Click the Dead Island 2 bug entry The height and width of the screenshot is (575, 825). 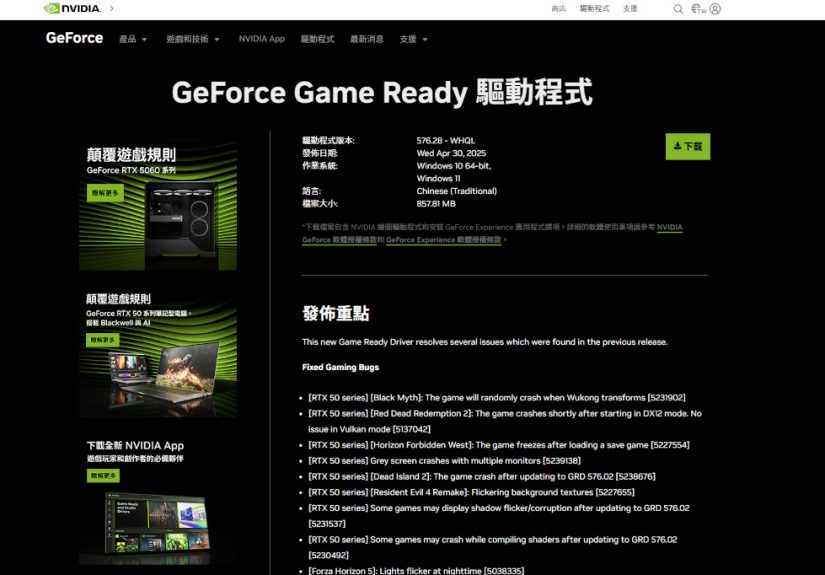pos(482,477)
